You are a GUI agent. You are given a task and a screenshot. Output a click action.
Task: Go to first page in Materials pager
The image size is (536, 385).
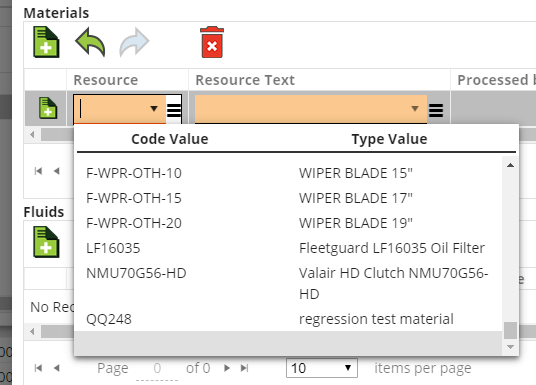point(38,171)
